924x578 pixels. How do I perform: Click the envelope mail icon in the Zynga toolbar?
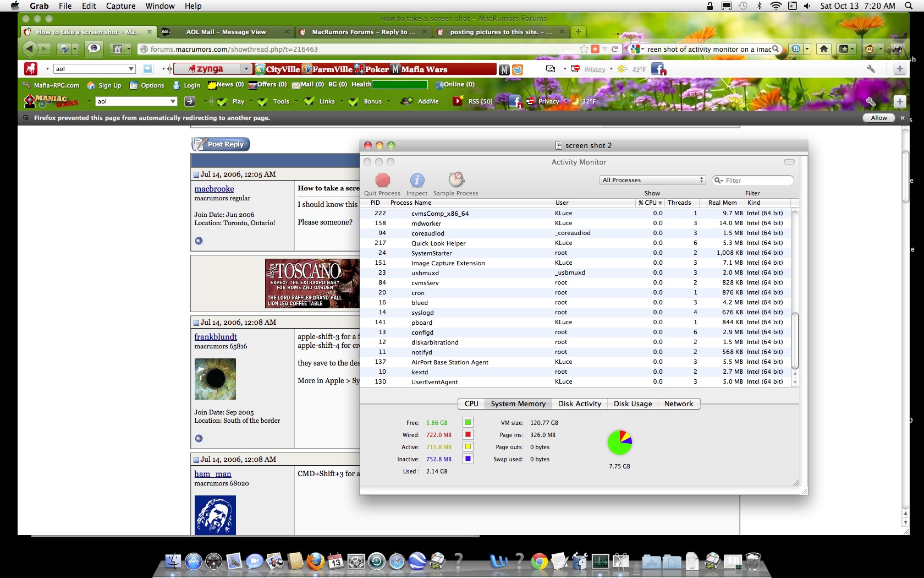[551, 69]
